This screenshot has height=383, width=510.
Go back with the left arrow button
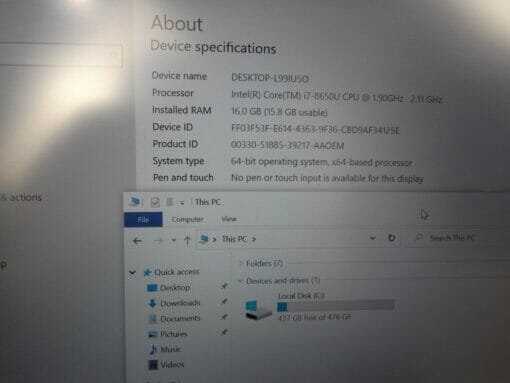pyautogui.click(x=138, y=241)
